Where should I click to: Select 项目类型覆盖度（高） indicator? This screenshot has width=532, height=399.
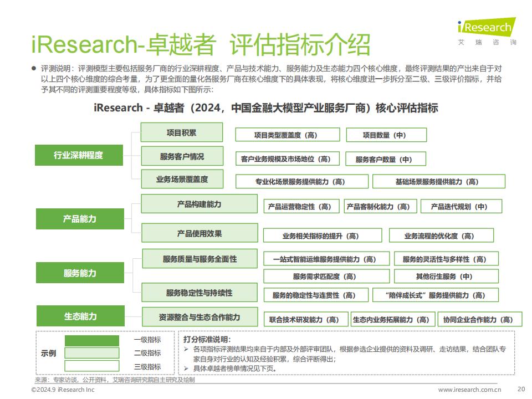click(x=288, y=135)
